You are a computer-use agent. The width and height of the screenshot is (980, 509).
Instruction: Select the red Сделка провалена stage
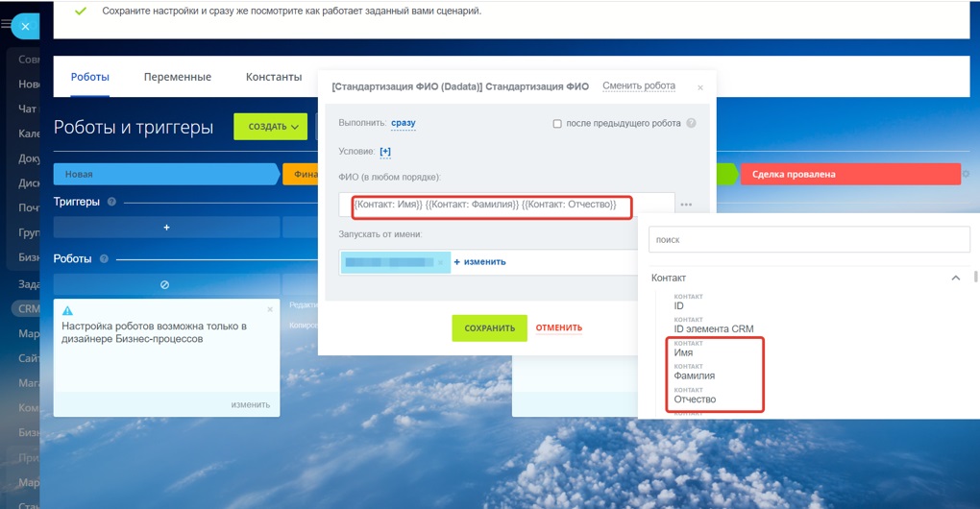tap(850, 174)
